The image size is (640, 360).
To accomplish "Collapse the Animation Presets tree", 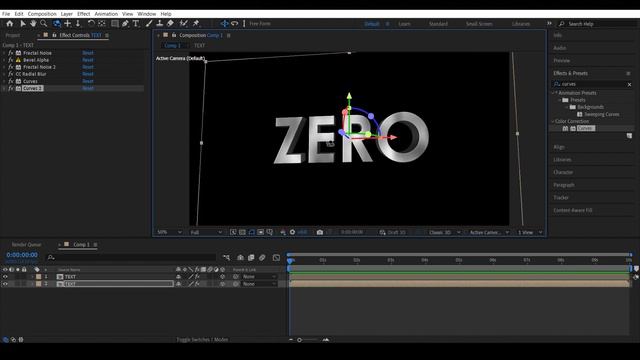I will tap(553, 93).
